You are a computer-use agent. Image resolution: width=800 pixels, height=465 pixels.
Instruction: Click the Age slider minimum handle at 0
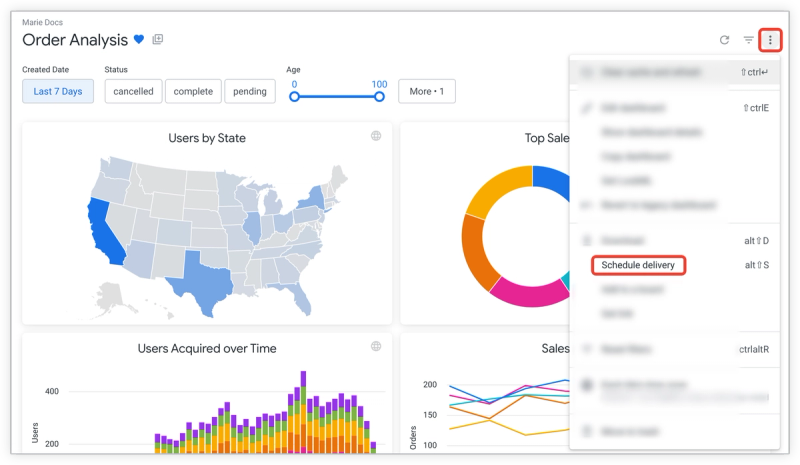coord(294,96)
